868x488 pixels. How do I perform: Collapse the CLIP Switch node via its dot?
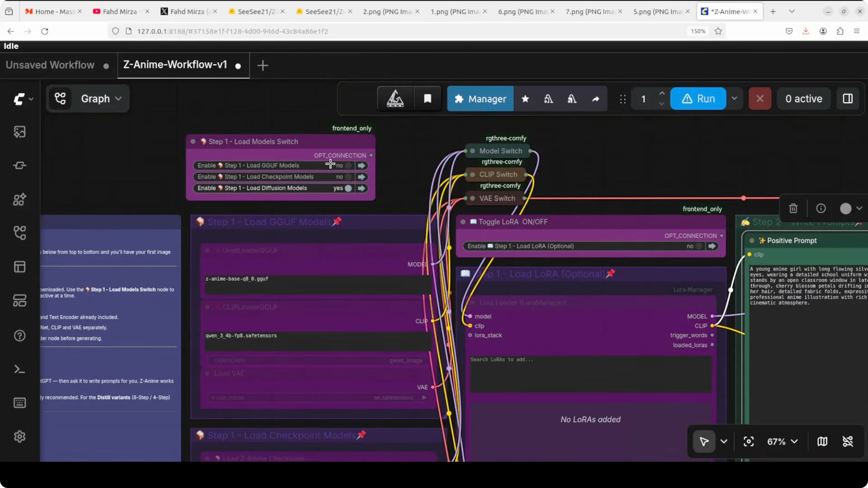coord(472,175)
